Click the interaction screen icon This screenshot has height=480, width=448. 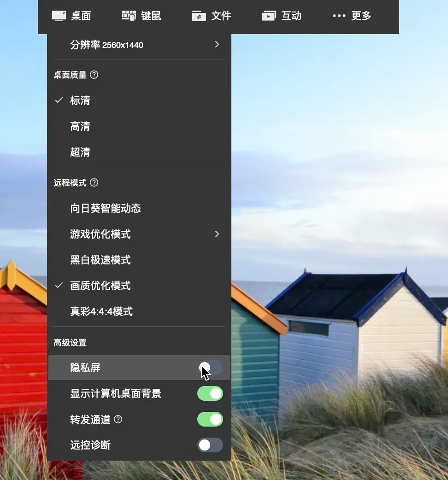pos(269,16)
